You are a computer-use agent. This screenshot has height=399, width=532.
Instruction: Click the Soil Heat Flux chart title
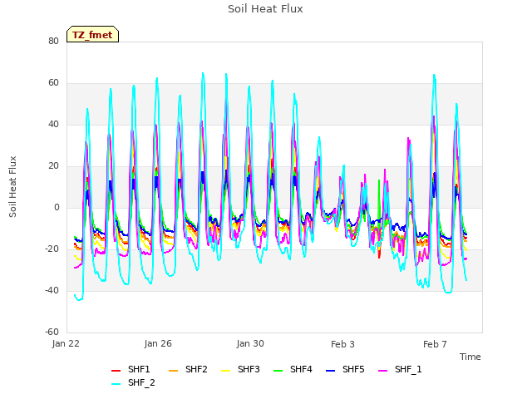click(265, 9)
